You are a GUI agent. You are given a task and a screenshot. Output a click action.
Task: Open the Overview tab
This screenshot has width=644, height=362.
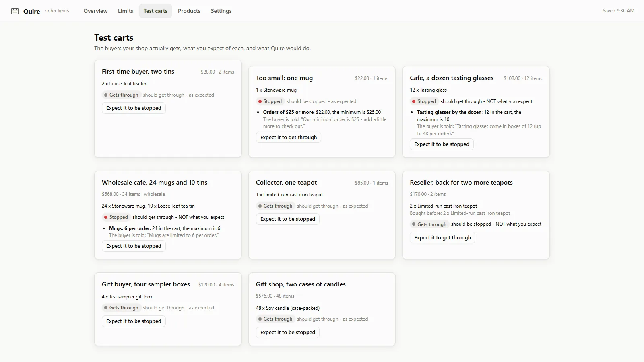(x=95, y=11)
